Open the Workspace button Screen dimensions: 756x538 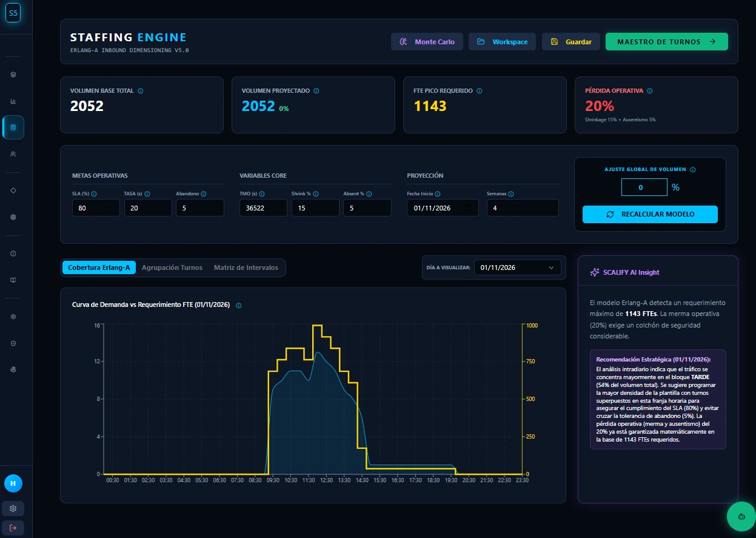coord(502,42)
